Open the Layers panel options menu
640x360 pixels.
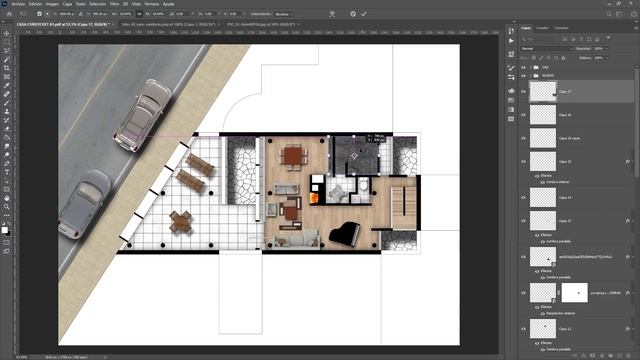636,28
